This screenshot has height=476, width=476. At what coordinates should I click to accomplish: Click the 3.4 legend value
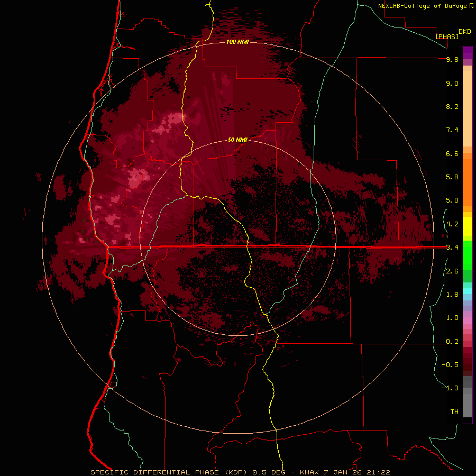click(452, 248)
